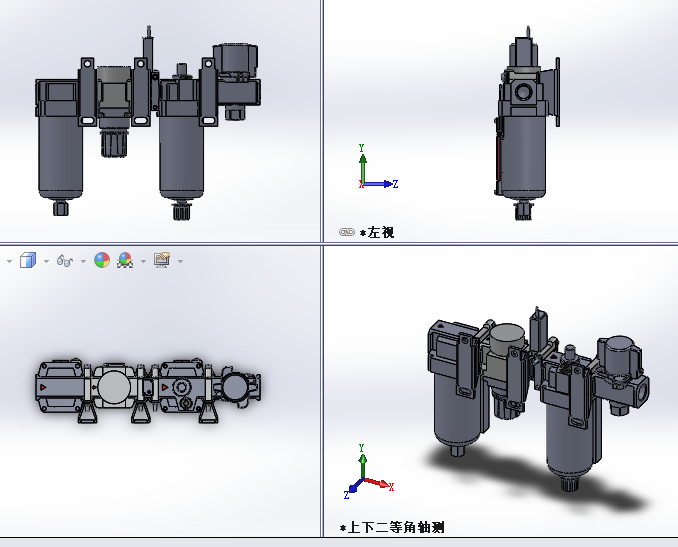Viewport: 678px width, 547px height.
Task: Select the assembly in the left-view pane
Action: click(527, 123)
